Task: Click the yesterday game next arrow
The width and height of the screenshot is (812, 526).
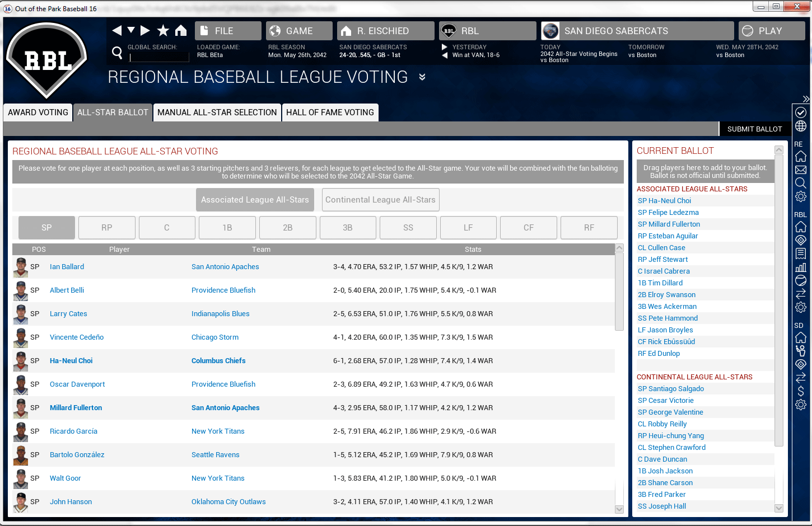Action: 445,47
